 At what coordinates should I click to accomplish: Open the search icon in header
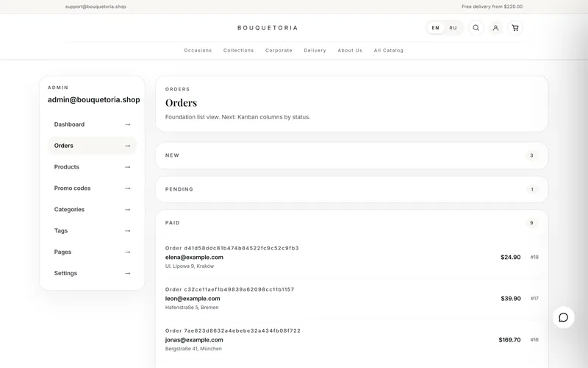pyautogui.click(x=476, y=28)
